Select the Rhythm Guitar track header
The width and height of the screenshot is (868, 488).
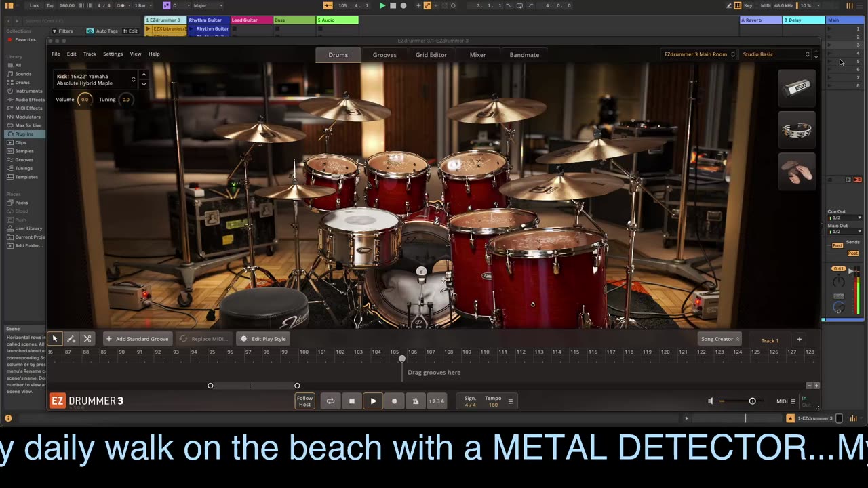208,20
